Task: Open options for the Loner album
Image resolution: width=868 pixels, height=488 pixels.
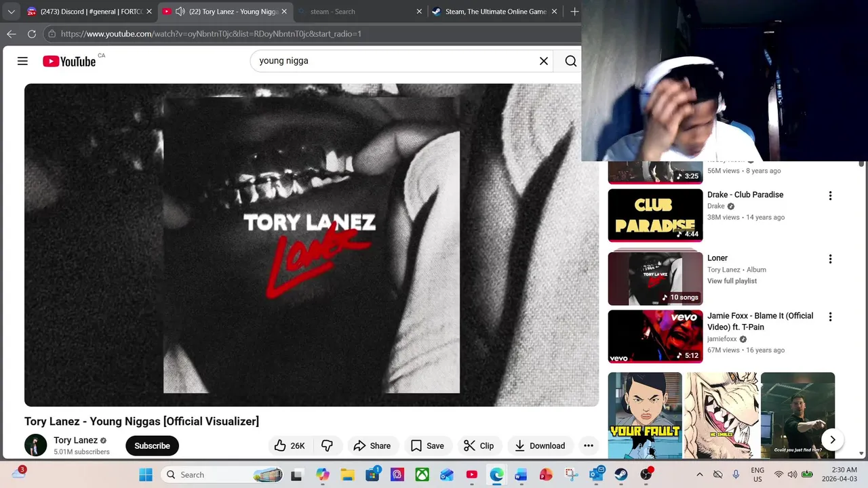Action: [x=830, y=259]
